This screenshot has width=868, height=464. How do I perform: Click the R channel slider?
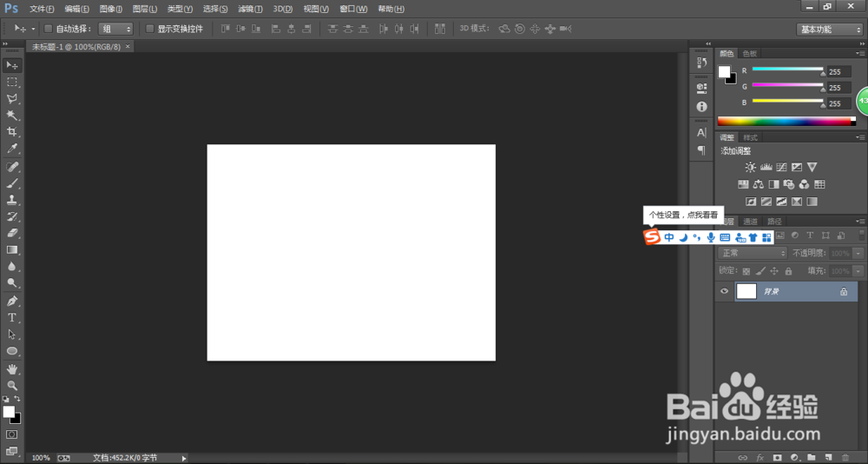coord(788,70)
